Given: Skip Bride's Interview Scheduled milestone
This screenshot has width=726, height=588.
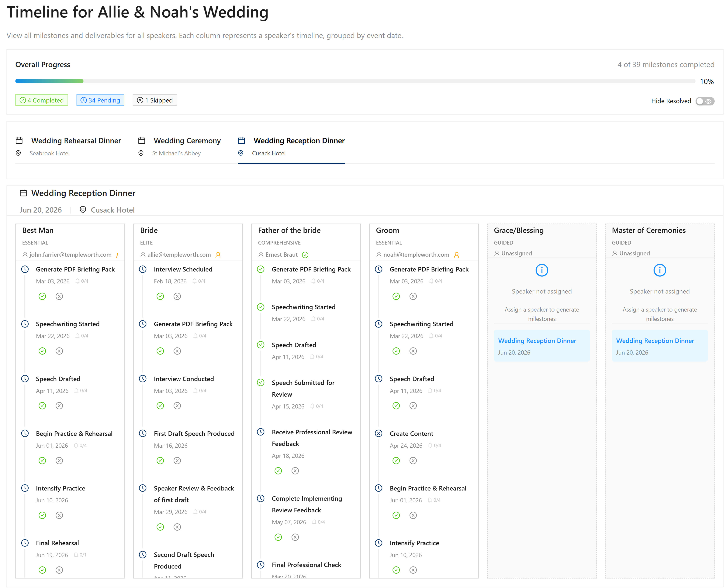Looking at the screenshot, I should (x=177, y=296).
